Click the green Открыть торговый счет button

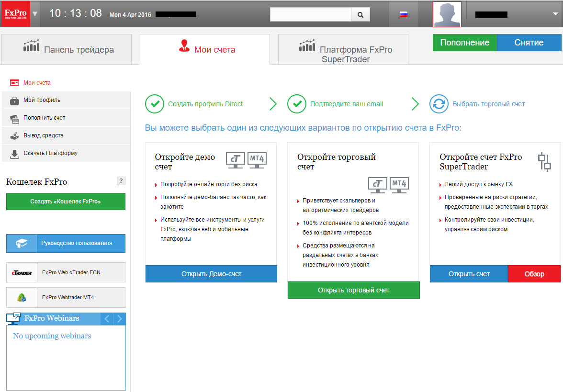[354, 290]
